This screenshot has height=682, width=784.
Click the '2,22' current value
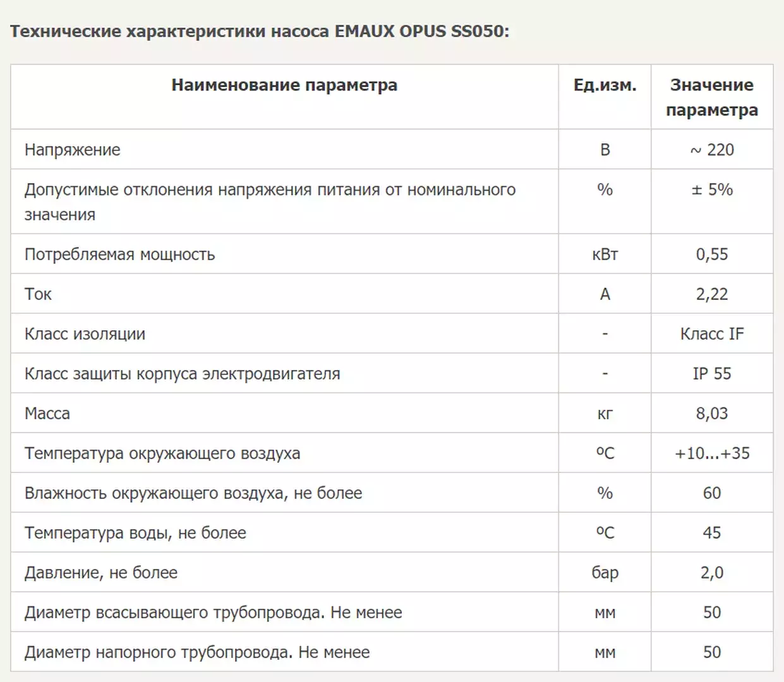(712, 294)
